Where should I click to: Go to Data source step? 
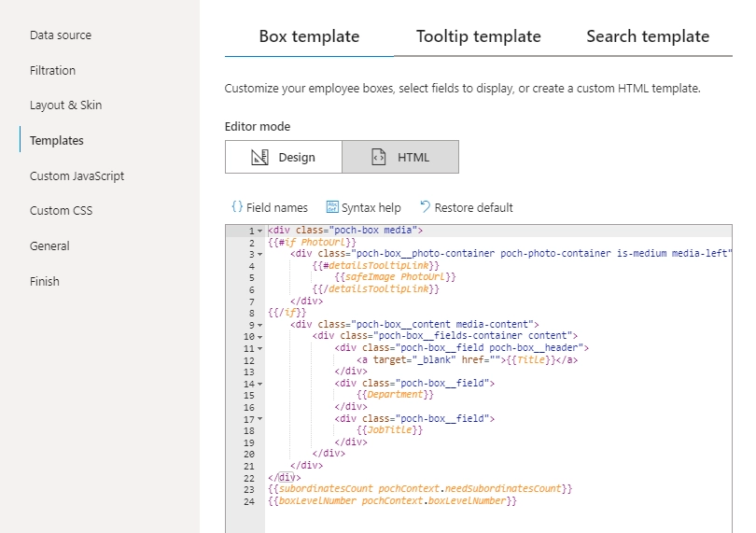[x=61, y=35]
